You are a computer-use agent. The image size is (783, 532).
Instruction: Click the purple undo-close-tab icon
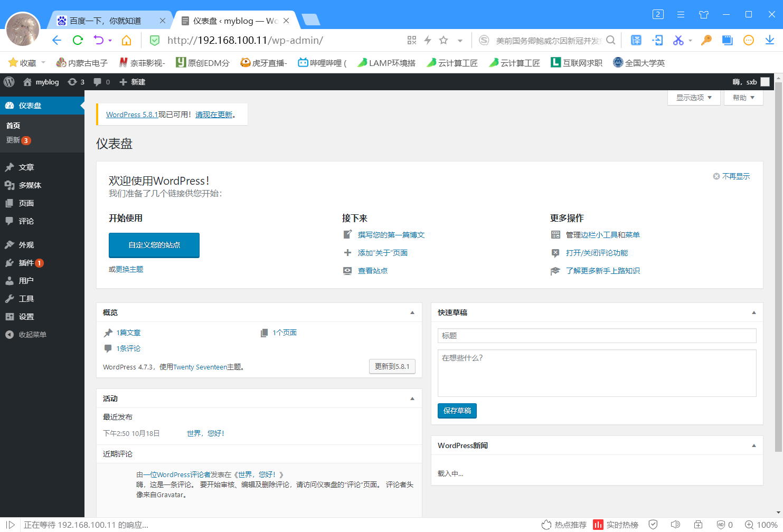(x=99, y=40)
